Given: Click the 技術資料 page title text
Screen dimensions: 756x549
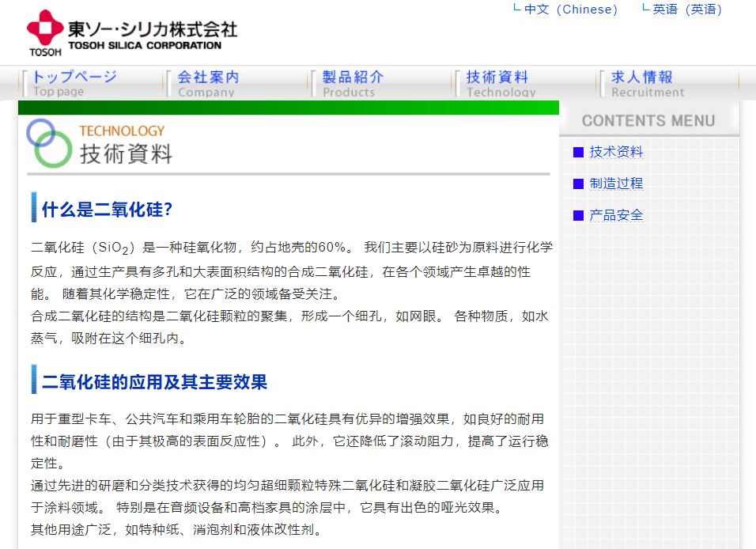Looking at the screenshot, I should (126, 154).
